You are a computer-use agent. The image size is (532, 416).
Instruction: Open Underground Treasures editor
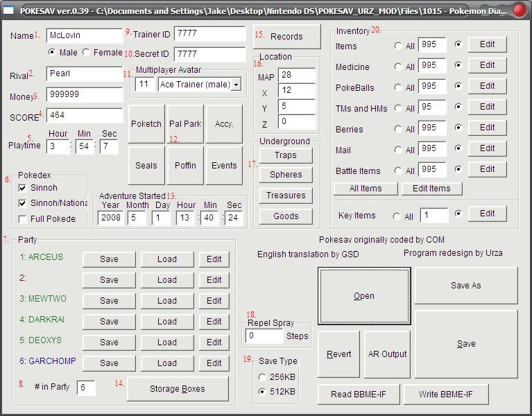[286, 196]
